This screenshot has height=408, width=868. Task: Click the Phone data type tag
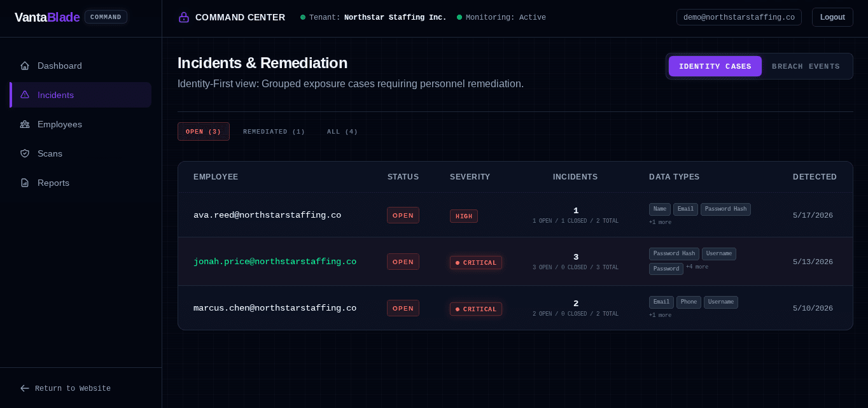(689, 302)
